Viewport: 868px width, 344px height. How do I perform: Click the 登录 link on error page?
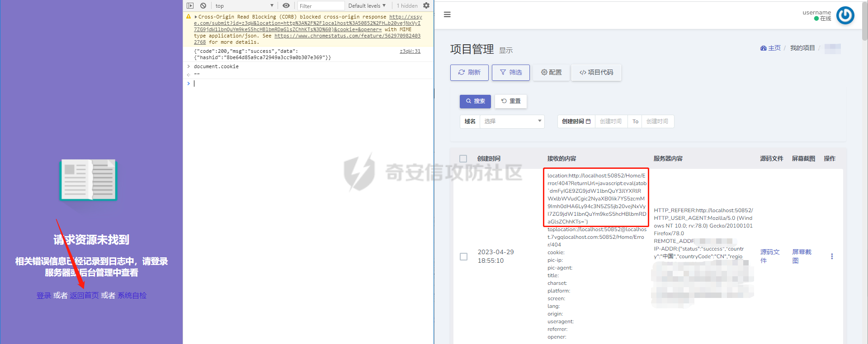tap(44, 295)
